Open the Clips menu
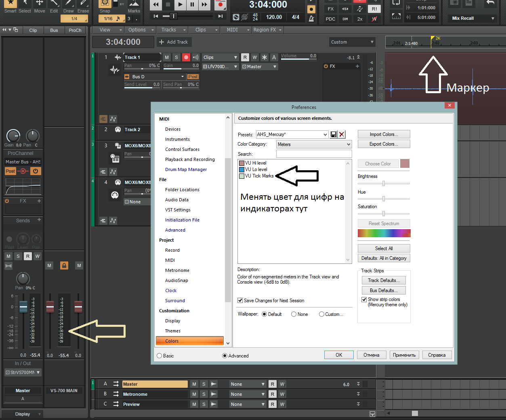This screenshot has height=420, width=506. [x=204, y=30]
